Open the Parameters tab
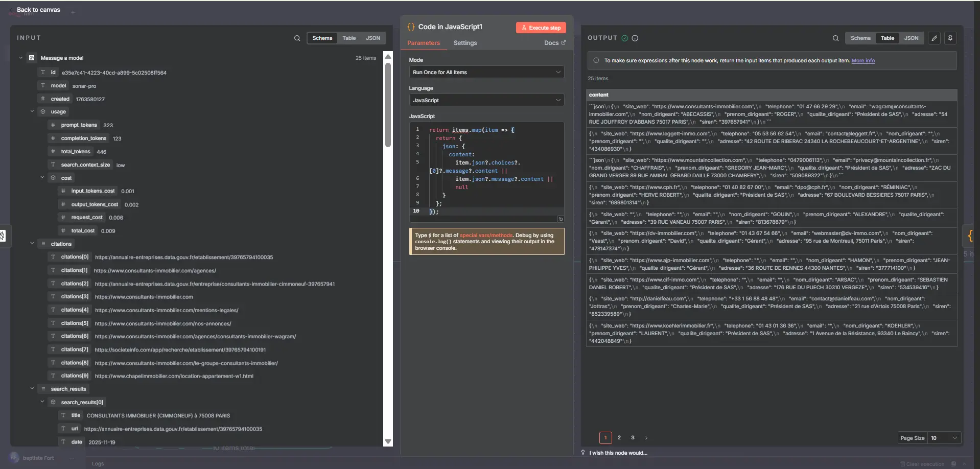Image resolution: width=980 pixels, height=469 pixels. (423, 43)
